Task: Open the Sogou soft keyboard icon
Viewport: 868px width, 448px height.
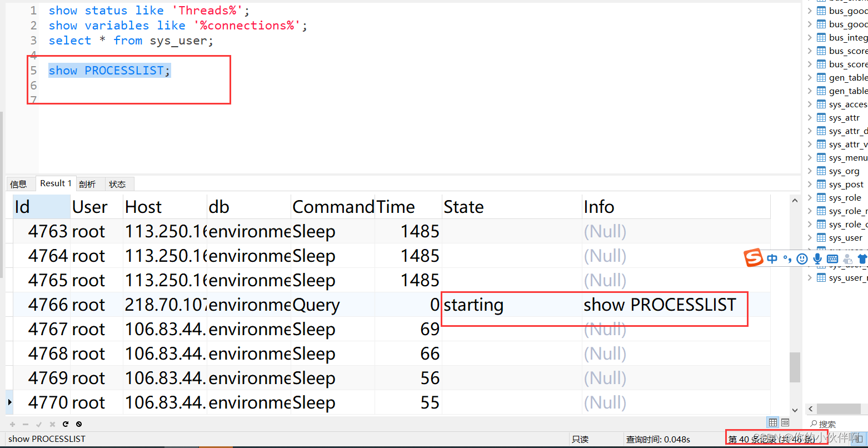Action: pos(832,259)
